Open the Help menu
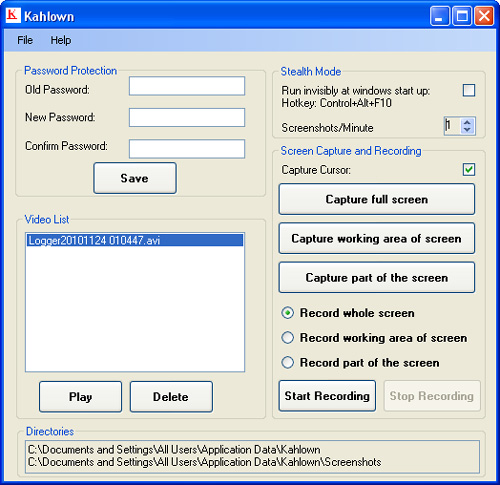Image resolution: width=500 pixels, height=485 pixels. click(61, 40)
